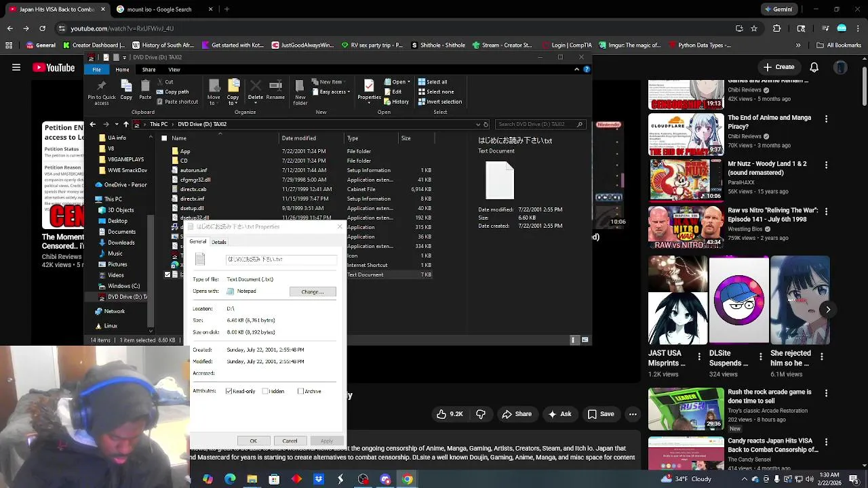
Task: Click the YouTube Save button
Action: pyautogui.click(x=601, y=414)
